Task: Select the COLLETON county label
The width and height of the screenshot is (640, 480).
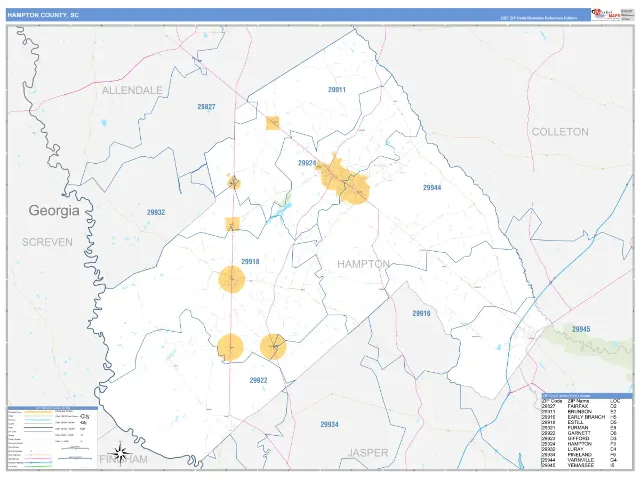Action: point(560,132)
